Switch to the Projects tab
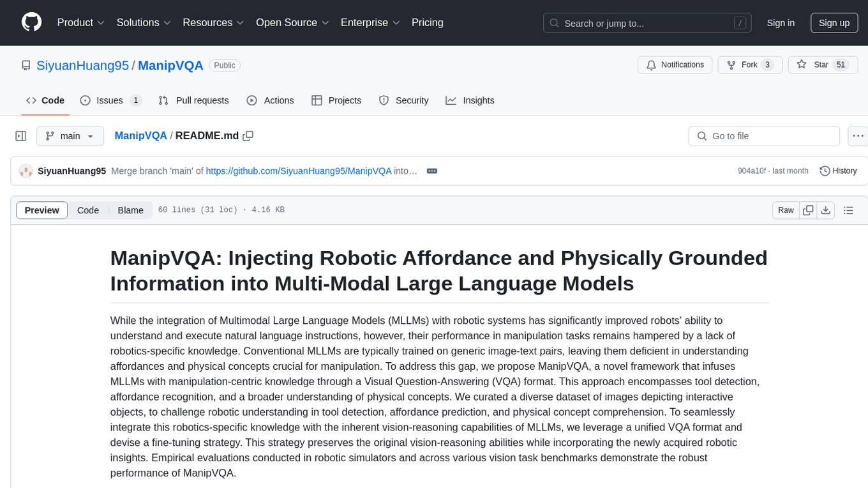Viewport: 868px width, 488px height. pos(336,100)
